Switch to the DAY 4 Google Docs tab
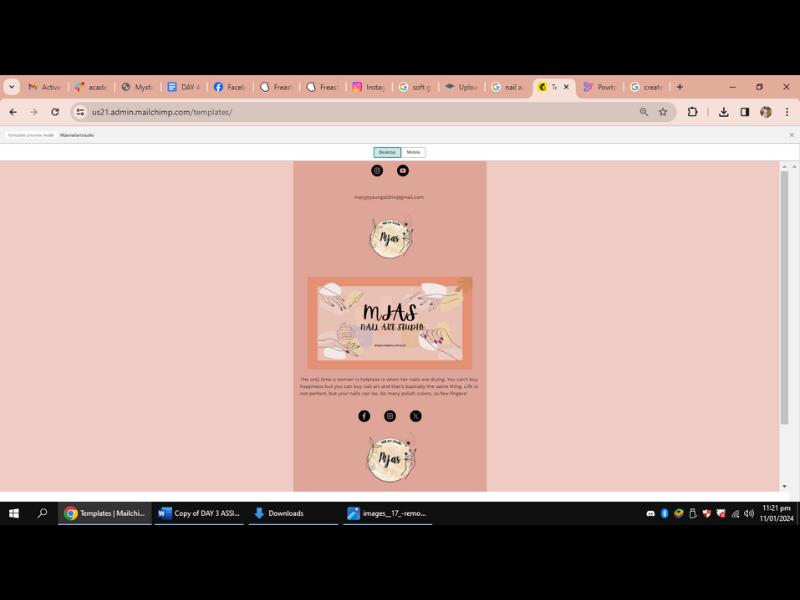The image size is (800, 600). pos(184,87)
